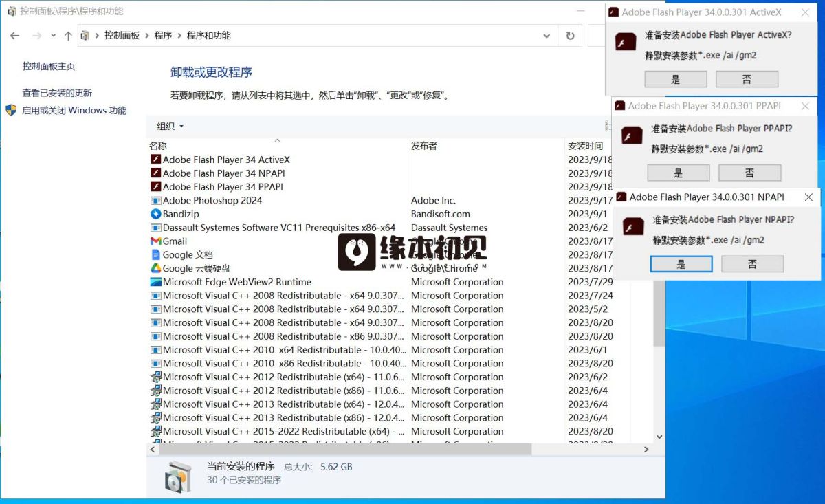Click the Flash icon in the NPAPI dialog
The width and height of the screenshot is (825, 504).
(x=633, y=226)
